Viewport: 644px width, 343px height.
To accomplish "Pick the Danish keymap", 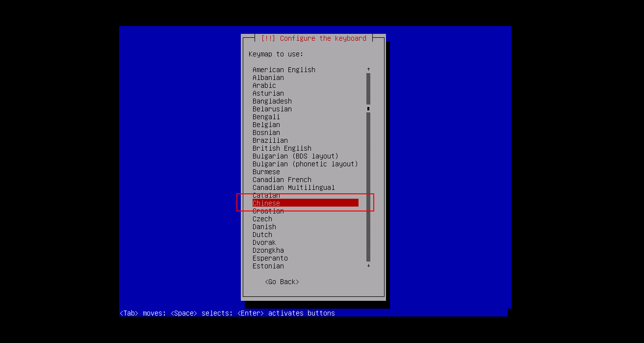I will (x=264, y=227).
